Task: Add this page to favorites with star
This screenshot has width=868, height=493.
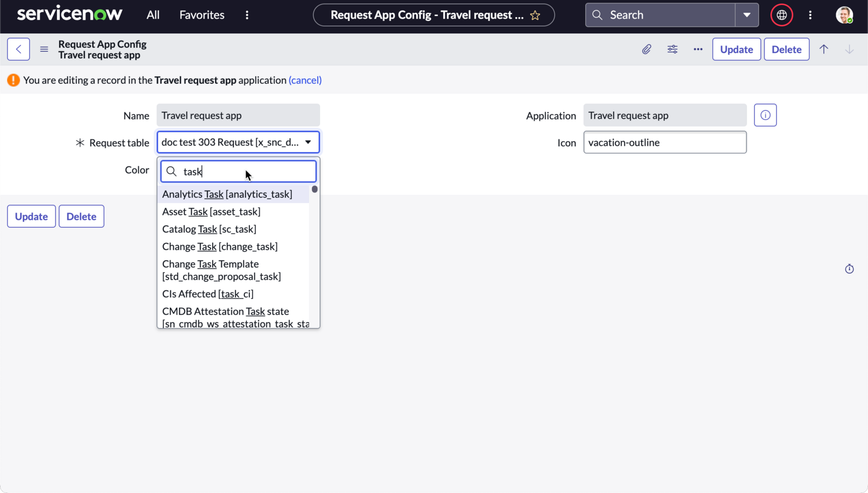Action: pyautogui.click(x=535, y=15)
